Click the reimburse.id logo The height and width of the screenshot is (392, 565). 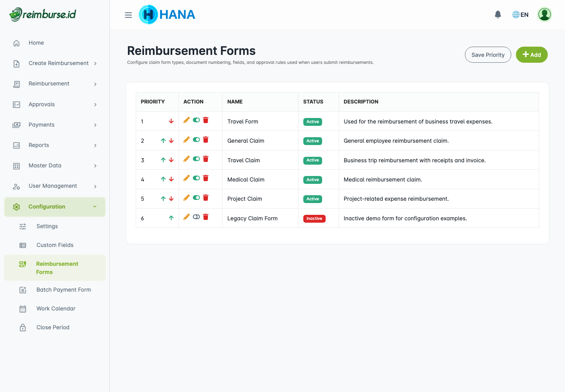43,15
